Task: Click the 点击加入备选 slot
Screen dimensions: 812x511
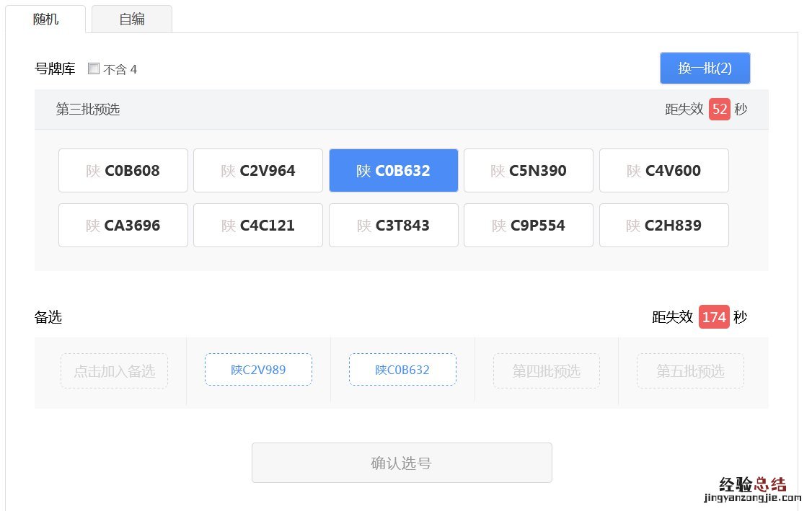Action: [114, 371]
